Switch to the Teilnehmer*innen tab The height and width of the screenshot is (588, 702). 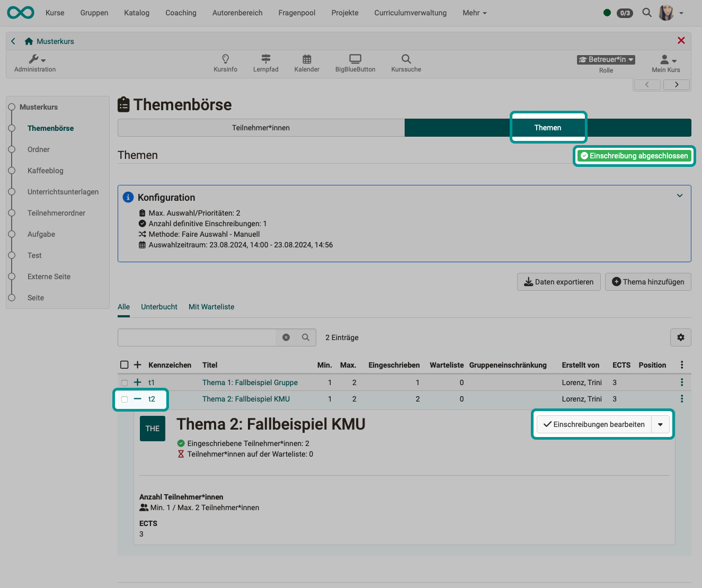click(x=261, y=128)
